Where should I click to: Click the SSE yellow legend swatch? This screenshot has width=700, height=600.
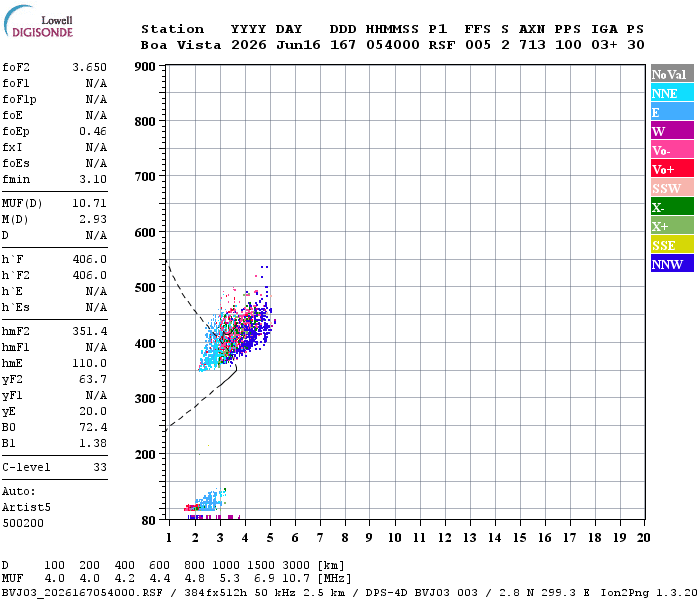672,244
